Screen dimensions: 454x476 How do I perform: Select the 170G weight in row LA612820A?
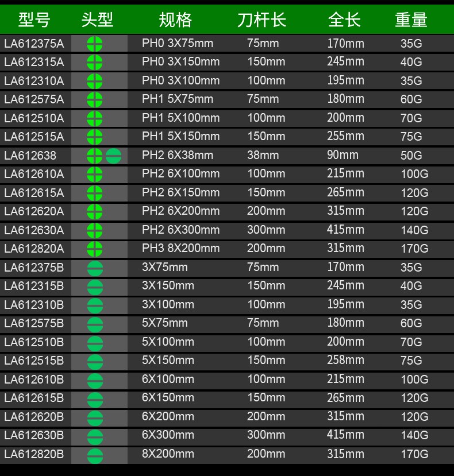pos(414,249)
